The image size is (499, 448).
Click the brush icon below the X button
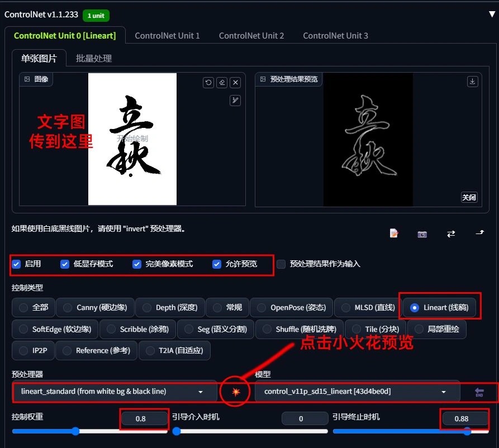pos(235,101)
